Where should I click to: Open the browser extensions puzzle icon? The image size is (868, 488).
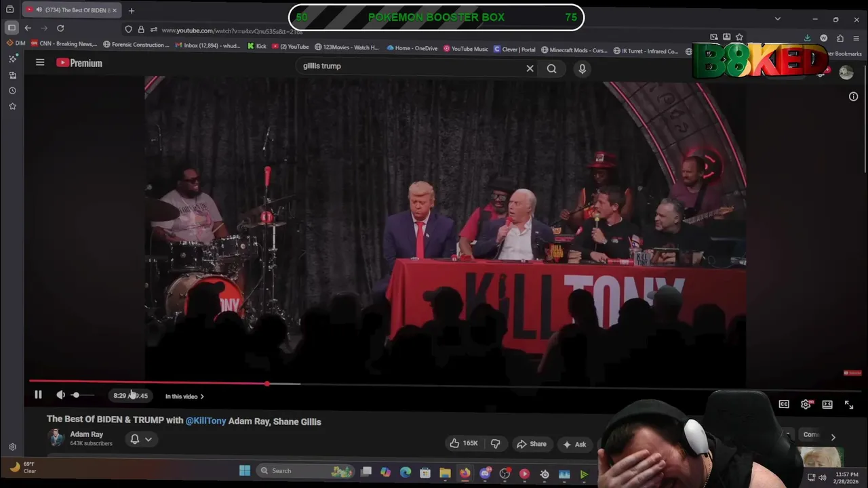840,38
